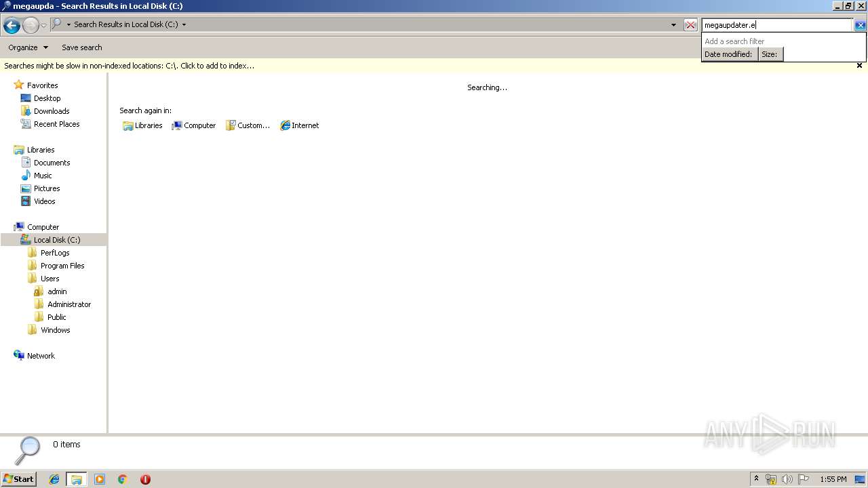Open the Start menu
868x488 pixels.
tap(18, 479)
